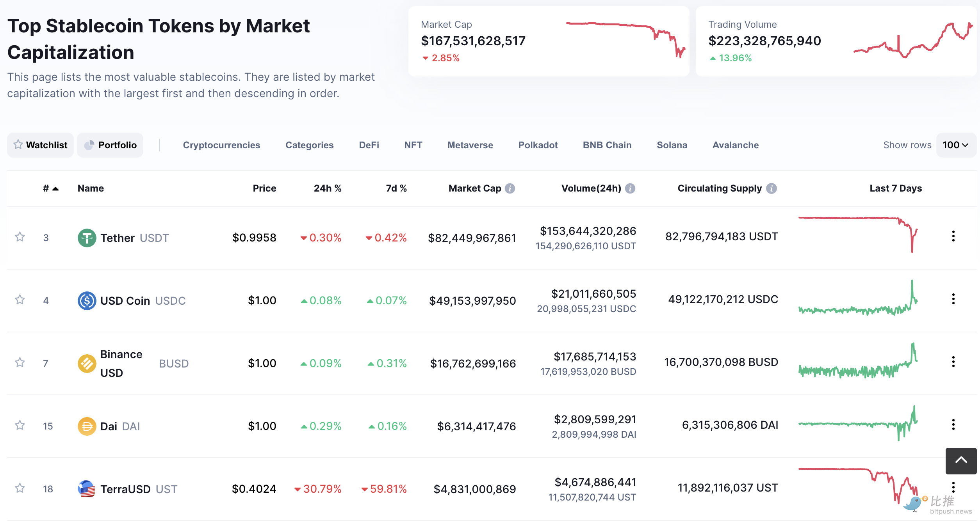Expand the Show rows 100 dropdown
This screenshot has width=980, height=522.
956,145
